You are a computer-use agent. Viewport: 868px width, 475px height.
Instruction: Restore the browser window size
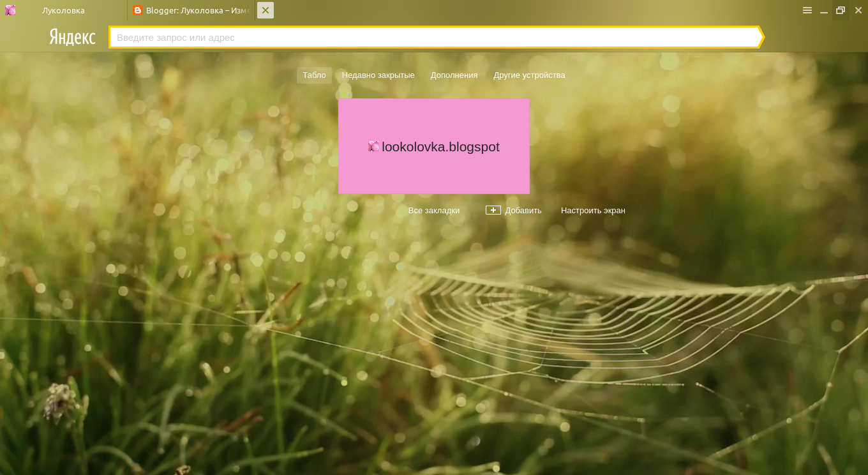click(x=841, y=10)
